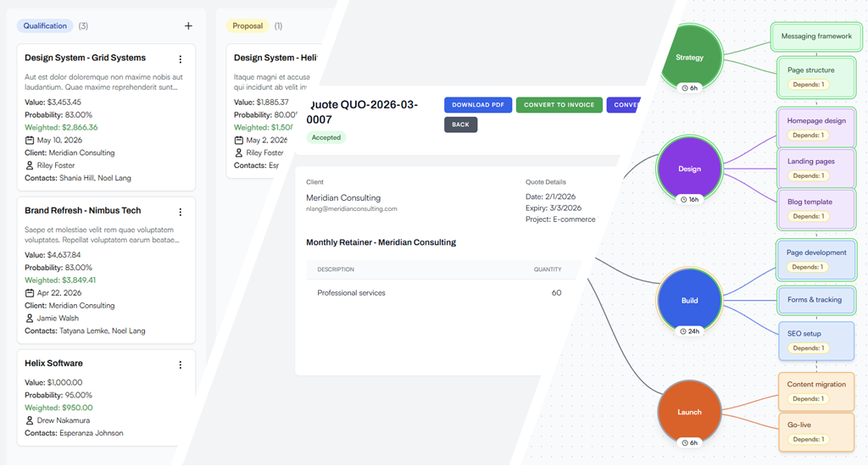Screen dimensions: 868x466
Task: Download the quote as PDF
Action: [x=478, y=104]
